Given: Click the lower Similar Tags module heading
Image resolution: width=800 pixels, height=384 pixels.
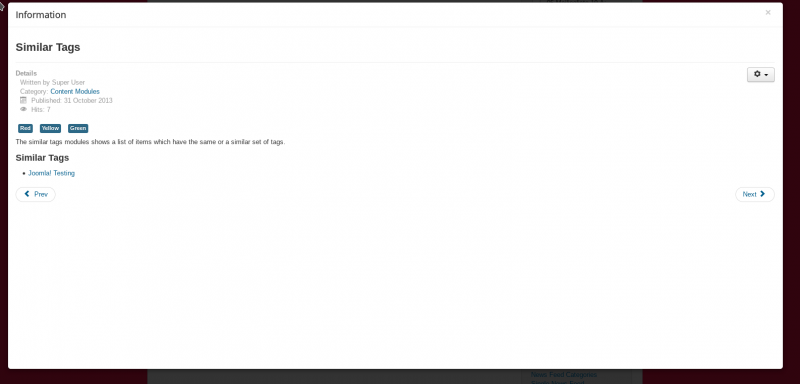Looking at the screenshot, I should click(42, 158).
